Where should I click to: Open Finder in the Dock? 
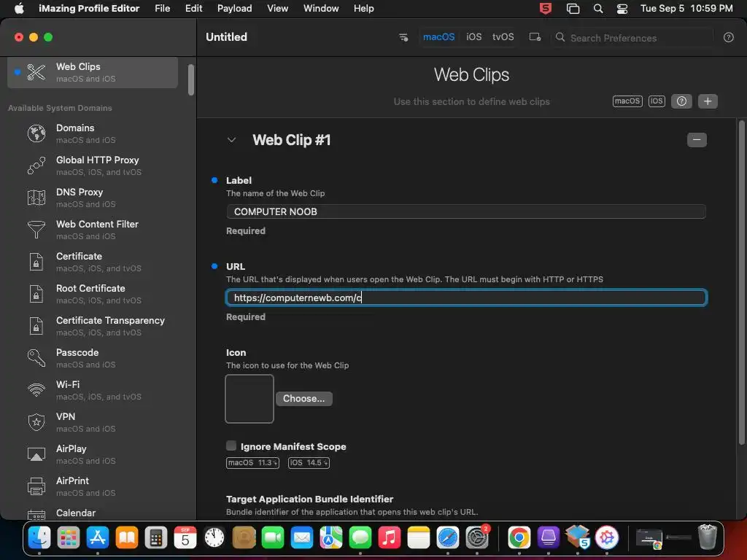coord(39,537)
